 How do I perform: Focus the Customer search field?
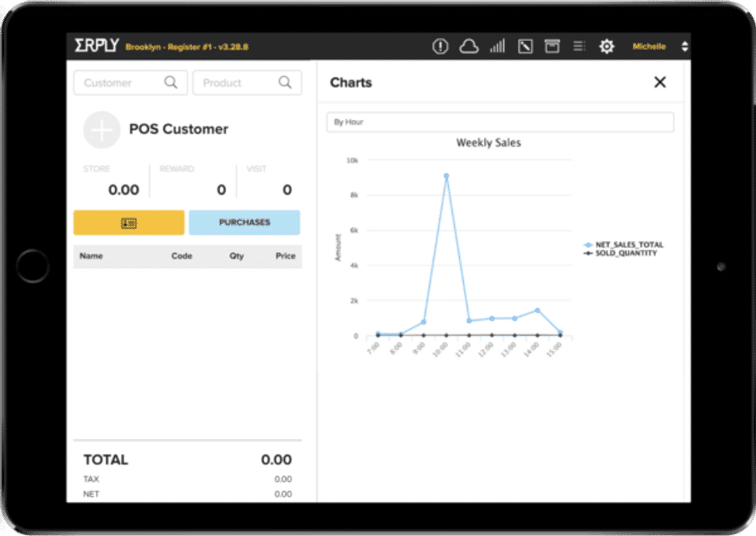[x=130, y=83]
